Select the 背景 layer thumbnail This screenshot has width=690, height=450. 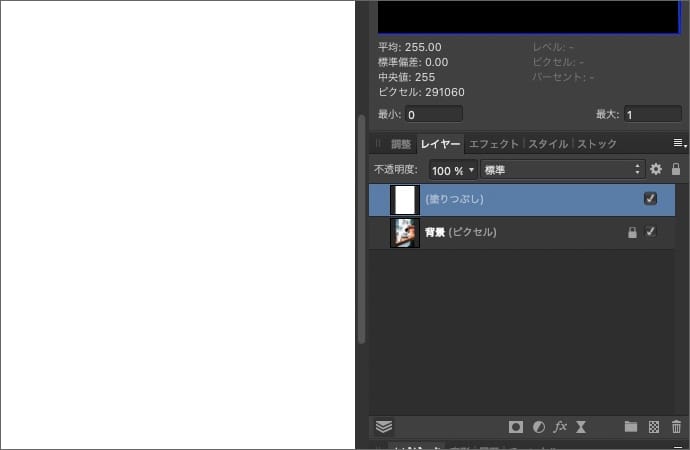click(404, 232)
